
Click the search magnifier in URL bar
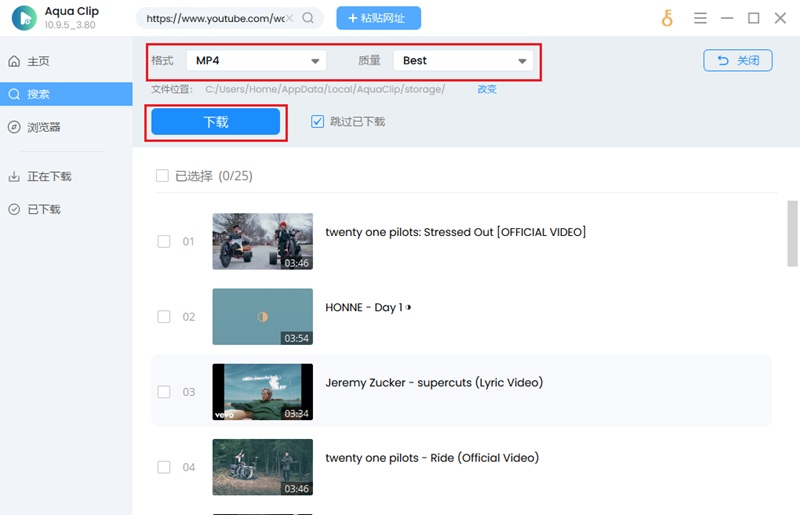(x=308, y=18)
